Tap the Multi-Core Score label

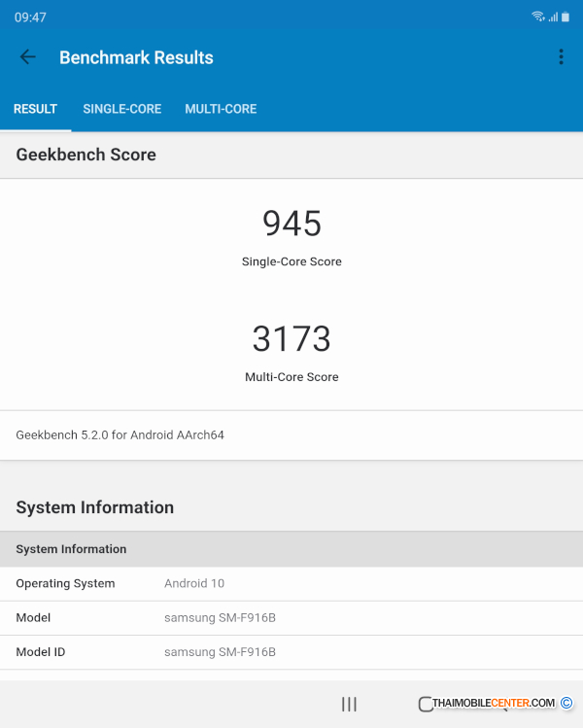291,376
